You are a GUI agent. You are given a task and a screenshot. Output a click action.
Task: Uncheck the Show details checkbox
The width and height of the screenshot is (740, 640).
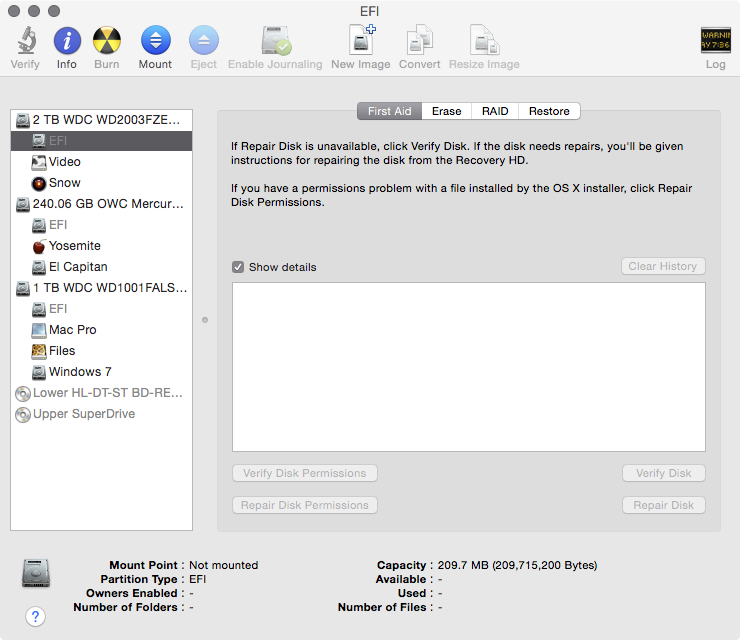[238, 267]
